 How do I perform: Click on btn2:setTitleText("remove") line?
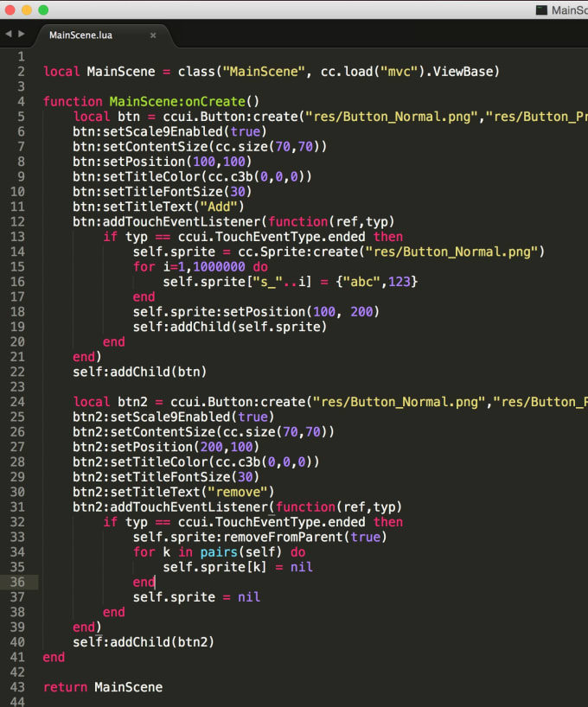point(173,492)
